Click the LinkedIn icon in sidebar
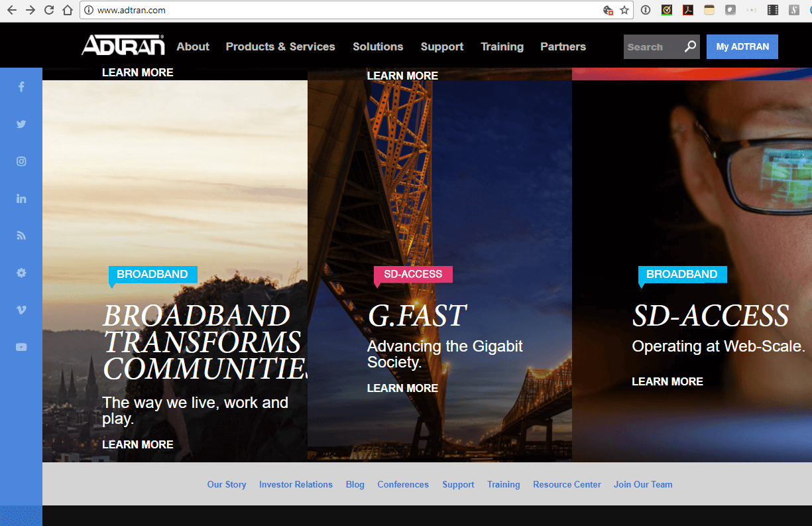Screen dimensions: 812x526 pyautogui.click(x=21, y=198)
